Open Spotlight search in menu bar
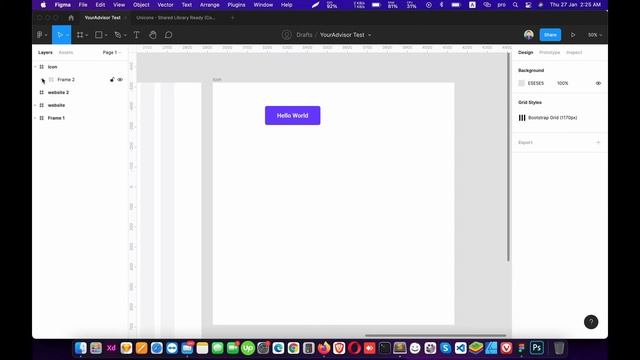Image resolution: width=640 pixels, height=360 pixels. (x=515, y=5)
